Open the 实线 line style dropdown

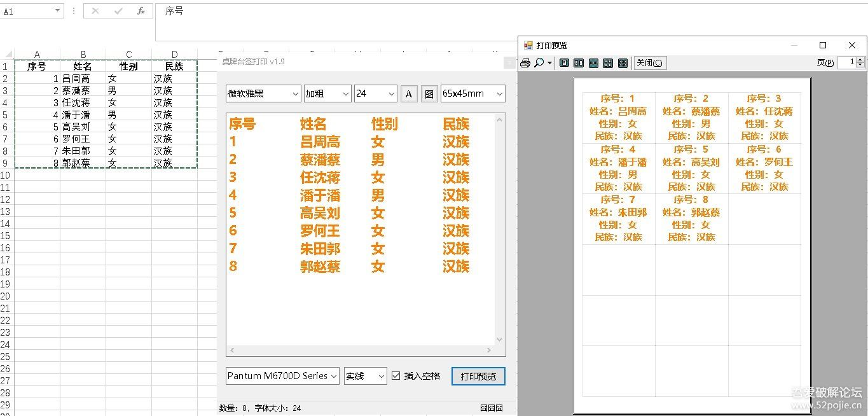tap(365, 375)
